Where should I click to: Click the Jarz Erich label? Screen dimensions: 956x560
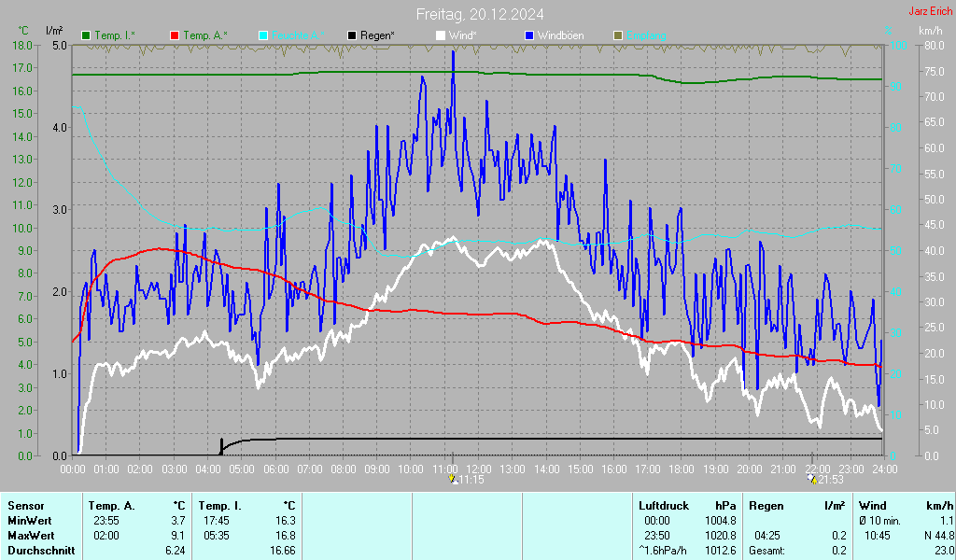930,11
